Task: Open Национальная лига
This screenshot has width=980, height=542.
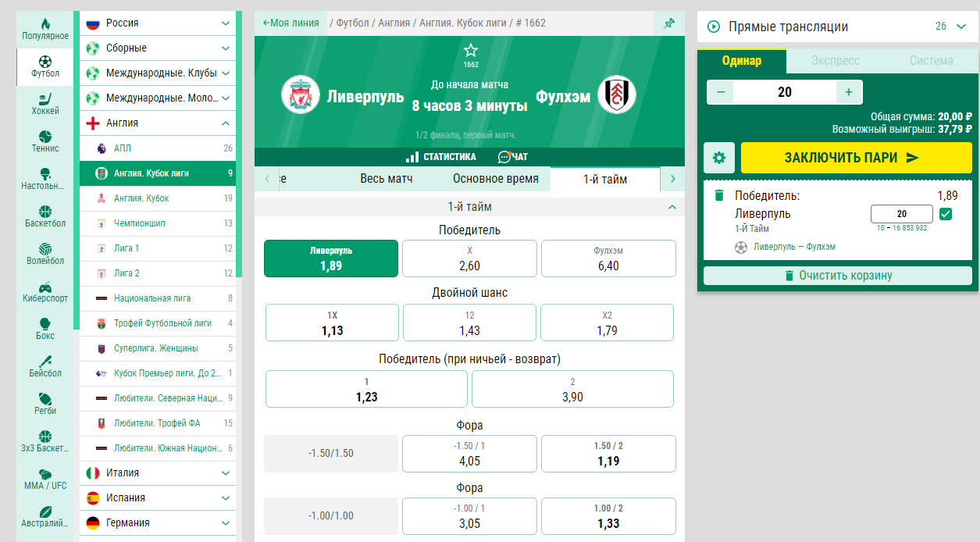Action: pyautogui.click(x=158, y=298)
